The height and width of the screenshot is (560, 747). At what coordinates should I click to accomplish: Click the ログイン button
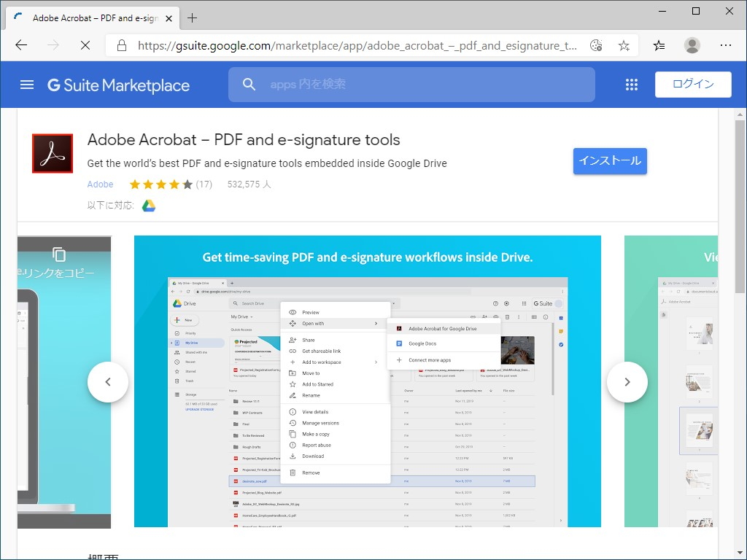692,84
